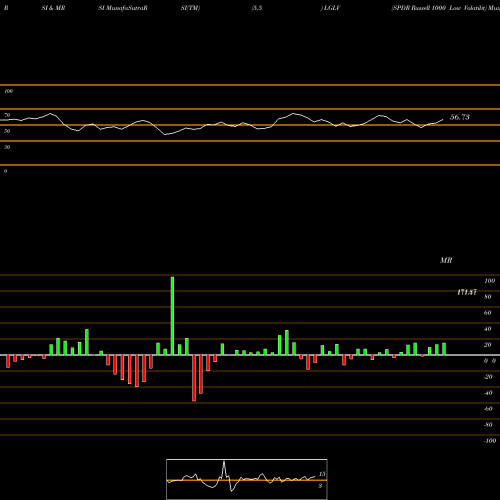Image resolution: width=500 pixels, height=500 pixels.
Task: Click the MR axis label 100
Action: [x=490, y=281]
